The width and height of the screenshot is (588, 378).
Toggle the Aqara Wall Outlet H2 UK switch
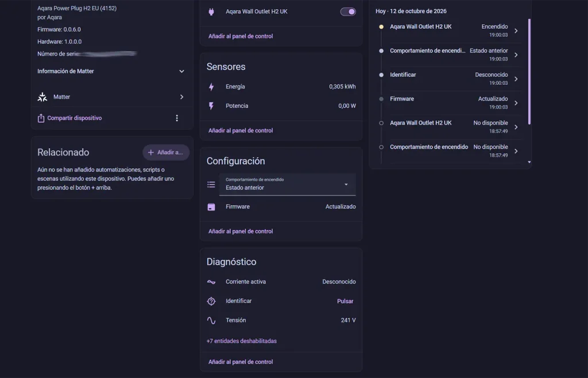(x=348, y=11)
